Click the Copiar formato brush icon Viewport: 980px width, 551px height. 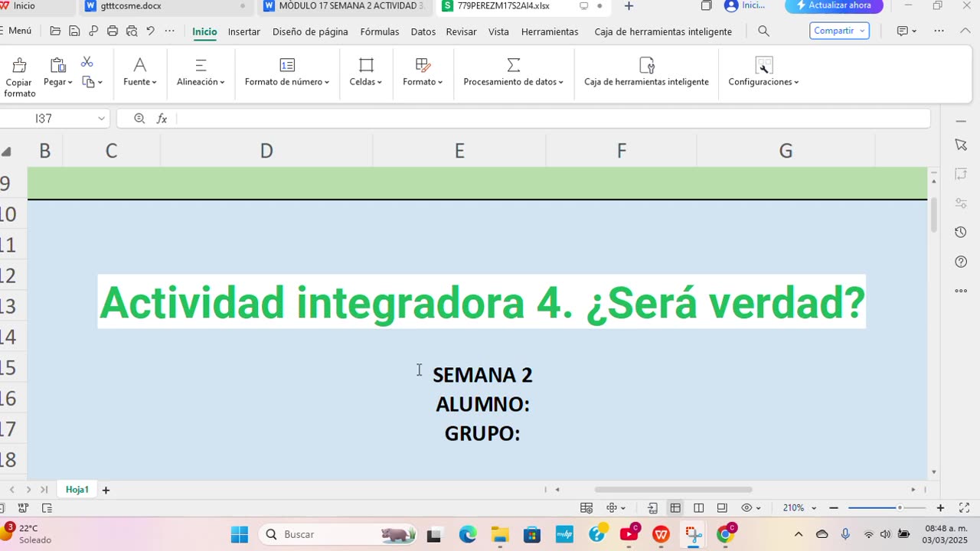[x=19, y=65]
